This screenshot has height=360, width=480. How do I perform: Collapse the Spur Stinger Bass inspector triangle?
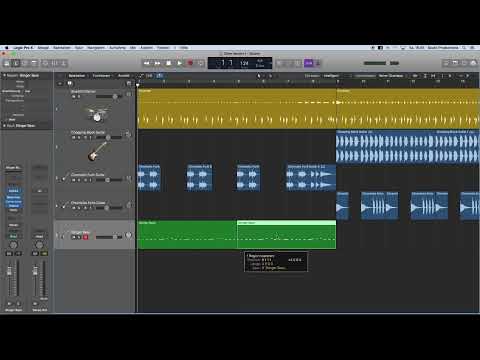[x=5, y=126]
